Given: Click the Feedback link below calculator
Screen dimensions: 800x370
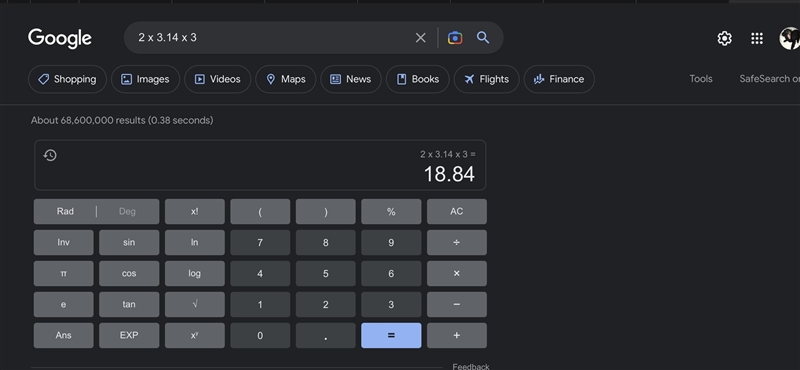Looking at the screenshot, I should 471,366.
